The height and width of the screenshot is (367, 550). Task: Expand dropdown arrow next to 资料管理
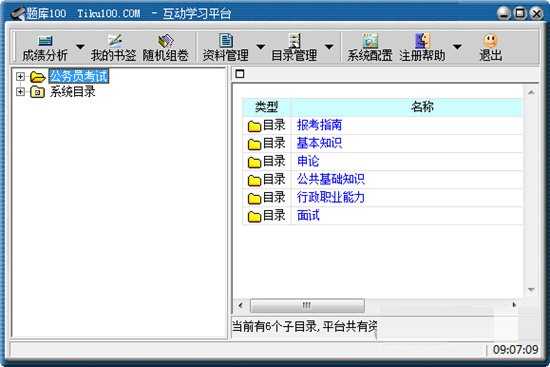260,46
